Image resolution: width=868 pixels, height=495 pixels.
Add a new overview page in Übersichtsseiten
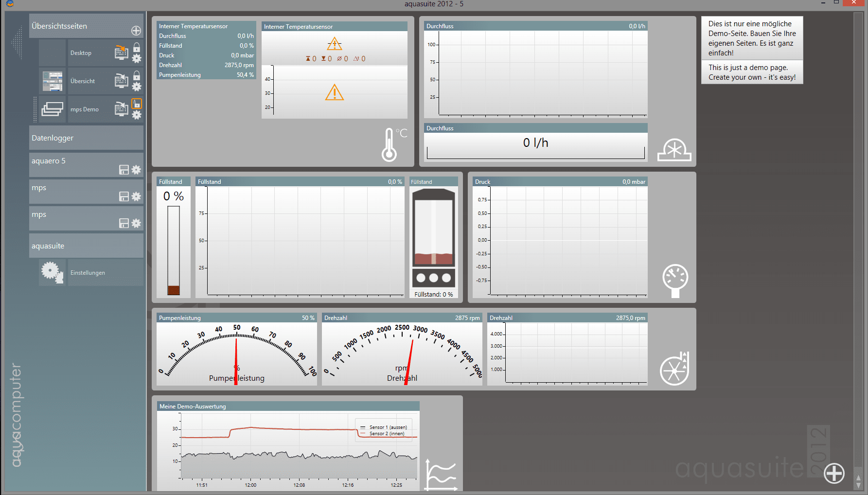136,31
